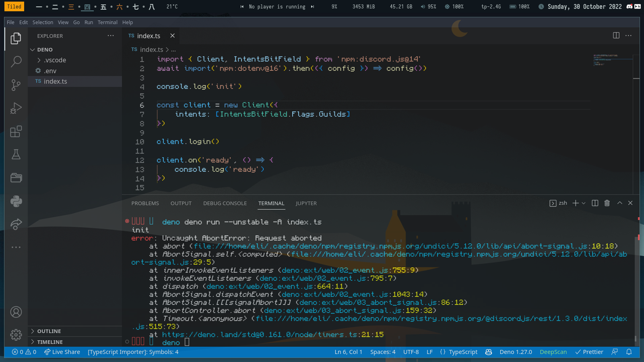Select the Python sidebar icon
Viewport: 644px width, 362px height.
tap(16, 201)
